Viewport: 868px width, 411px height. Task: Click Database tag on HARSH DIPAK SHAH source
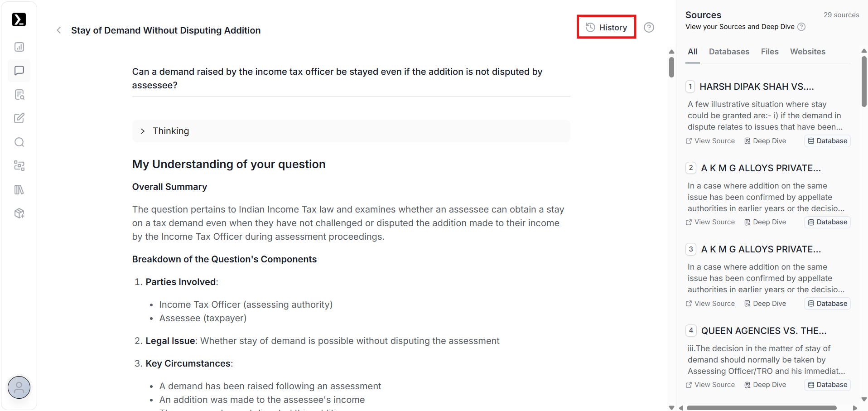pos(827,141)
